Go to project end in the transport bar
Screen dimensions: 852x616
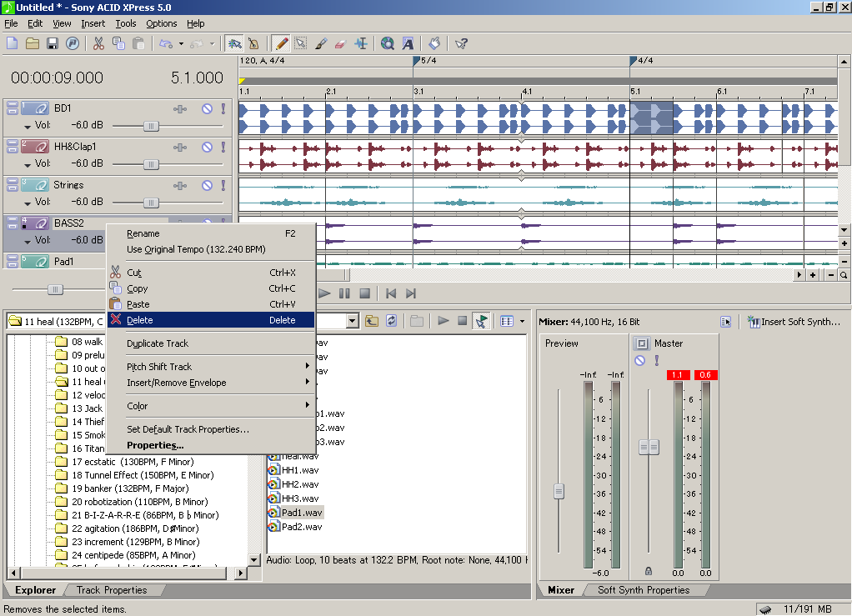(x=411, y=293)
